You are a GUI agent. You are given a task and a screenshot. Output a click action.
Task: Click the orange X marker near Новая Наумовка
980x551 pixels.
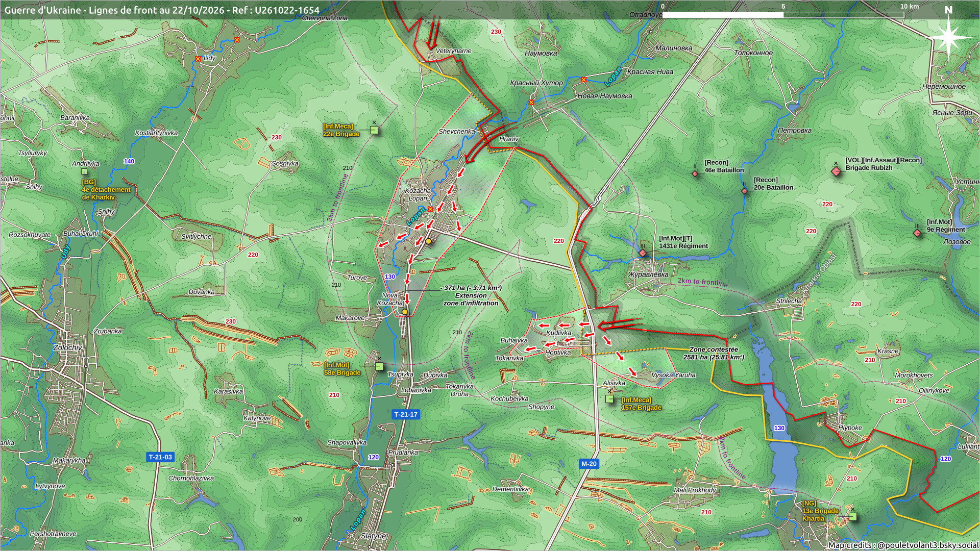pyautogui.click(x=583, y=80)
